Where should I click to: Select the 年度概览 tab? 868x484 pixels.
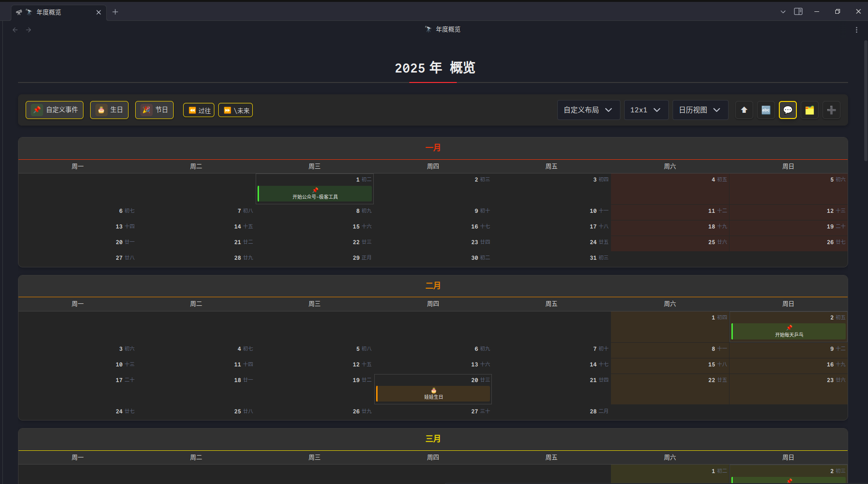click(52, 12)
